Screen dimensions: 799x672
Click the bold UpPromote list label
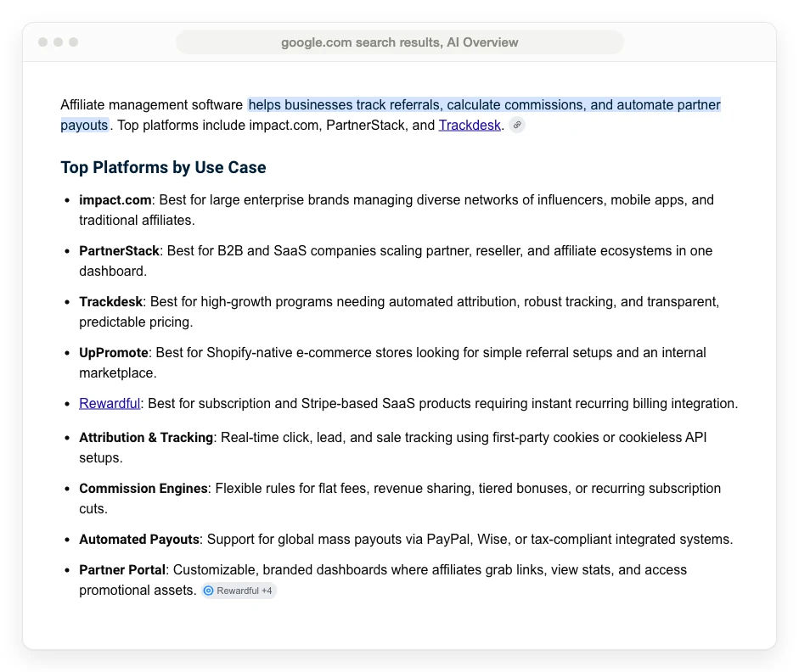click(x=113, y=353)
